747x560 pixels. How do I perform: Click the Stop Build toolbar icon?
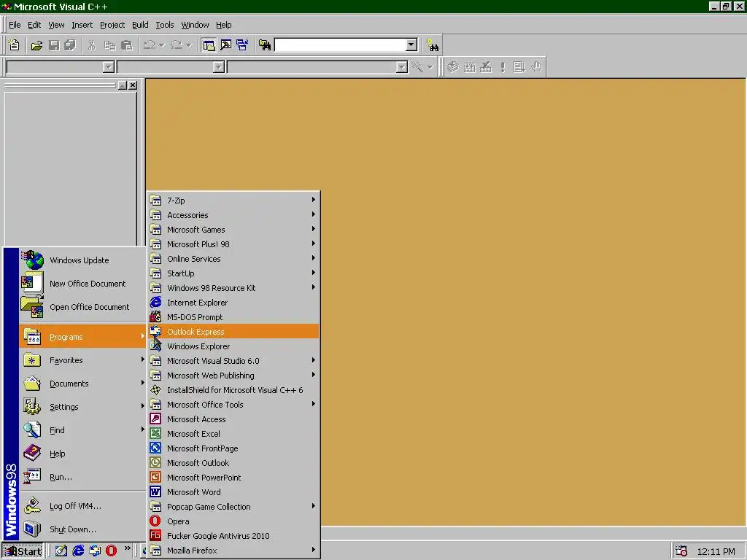[x=485, y=67]
